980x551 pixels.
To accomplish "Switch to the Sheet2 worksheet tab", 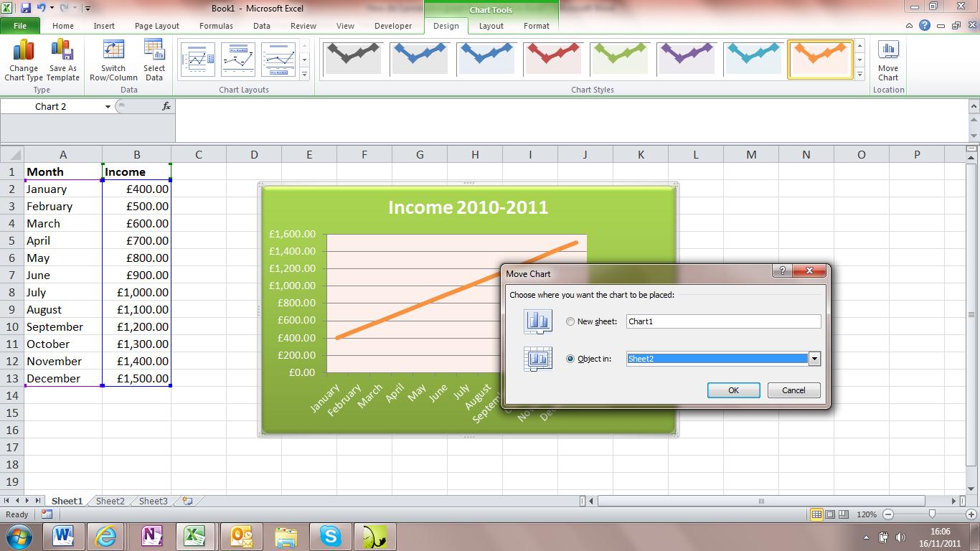I will point(109,501).
